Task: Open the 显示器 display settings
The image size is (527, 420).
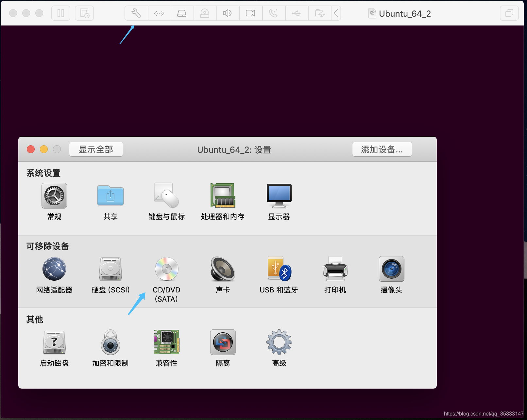Action: pos(279,195)
